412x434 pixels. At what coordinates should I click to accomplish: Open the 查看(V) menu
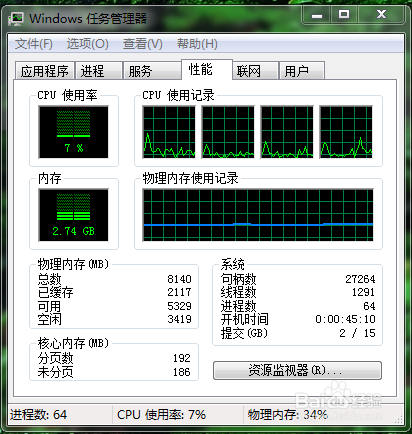click(x=143, y=44)
